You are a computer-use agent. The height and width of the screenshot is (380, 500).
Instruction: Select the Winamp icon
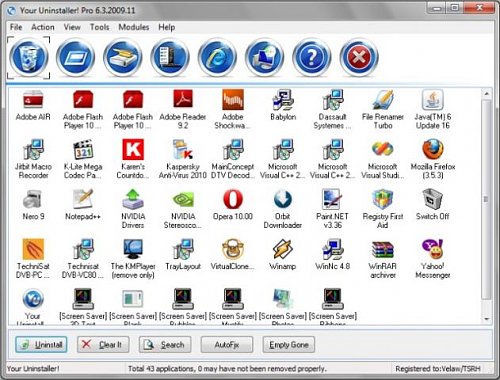click(x=283, y=249)
